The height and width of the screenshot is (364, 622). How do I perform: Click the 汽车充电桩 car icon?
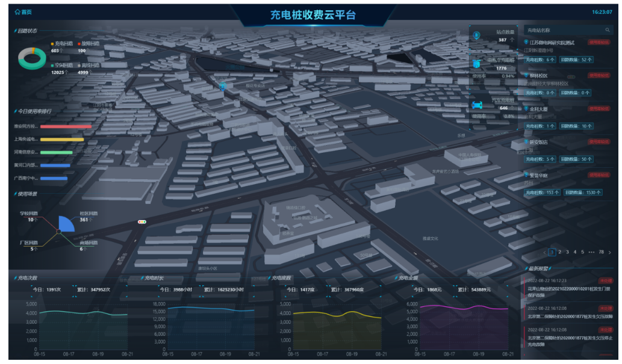[x=476, y=105]
